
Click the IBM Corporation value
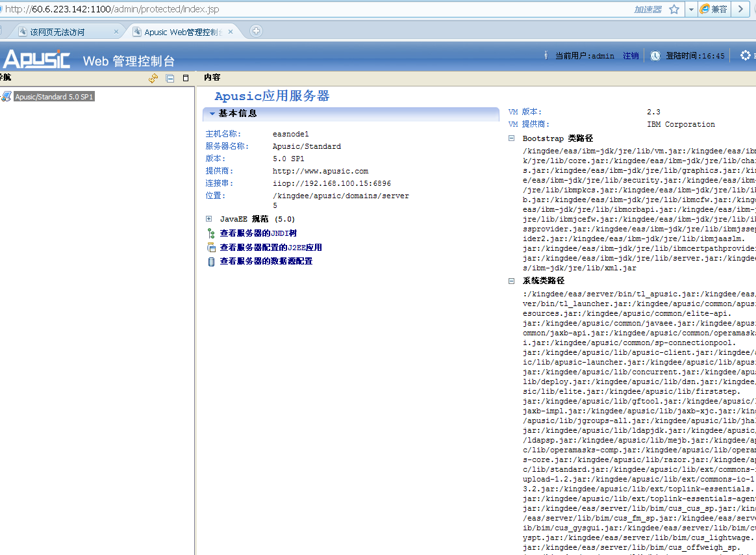point(681,124)
